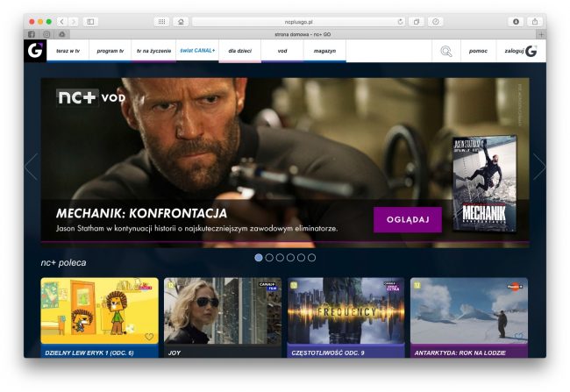570x392 pixels.
Task: Go back with Safari back arrow
Action: (x=61, y=22)
